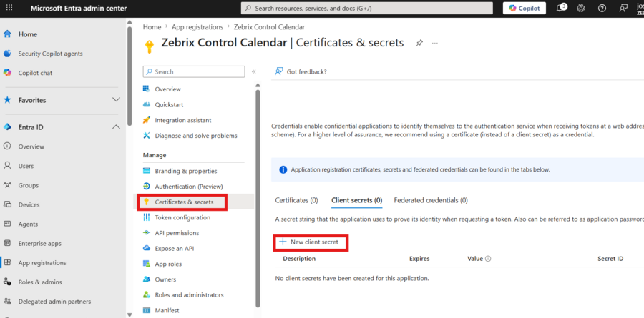Open the more options ellipsis next to the title
644x318 pixels.
tap(435, 43)
